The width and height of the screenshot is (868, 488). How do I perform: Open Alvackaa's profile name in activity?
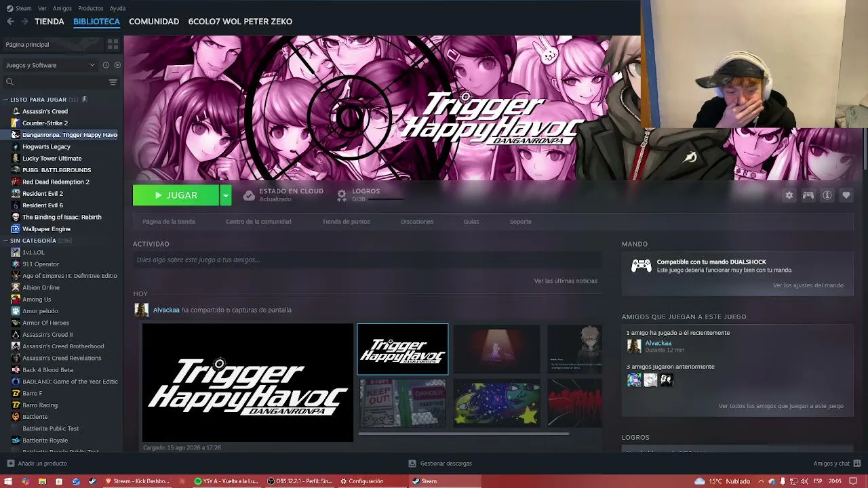(x=166, y=310)
